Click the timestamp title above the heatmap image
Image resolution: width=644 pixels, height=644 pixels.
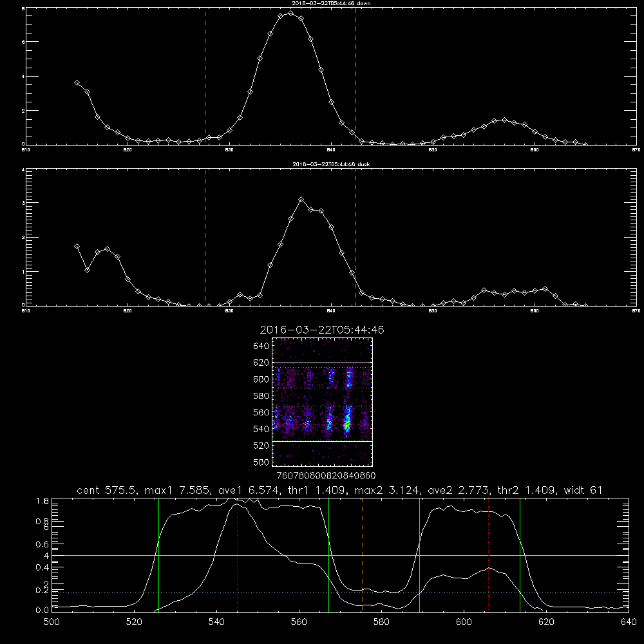pos(322,330)
